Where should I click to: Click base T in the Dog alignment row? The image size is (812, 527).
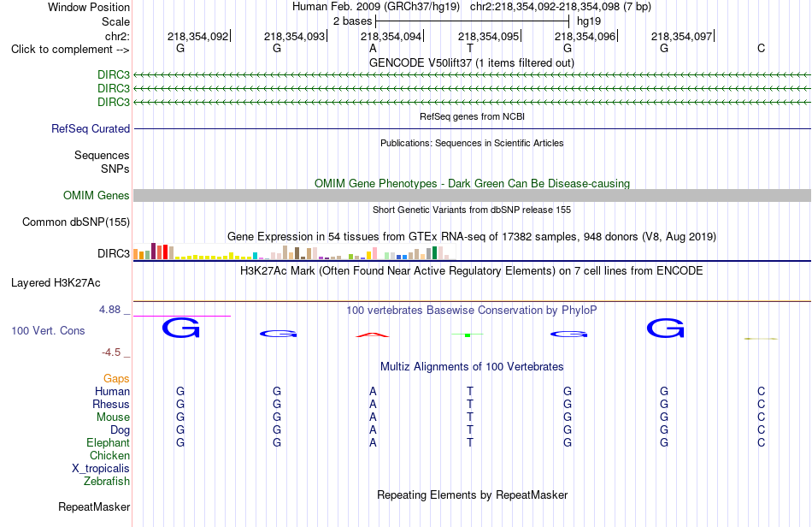pos(470,430)
